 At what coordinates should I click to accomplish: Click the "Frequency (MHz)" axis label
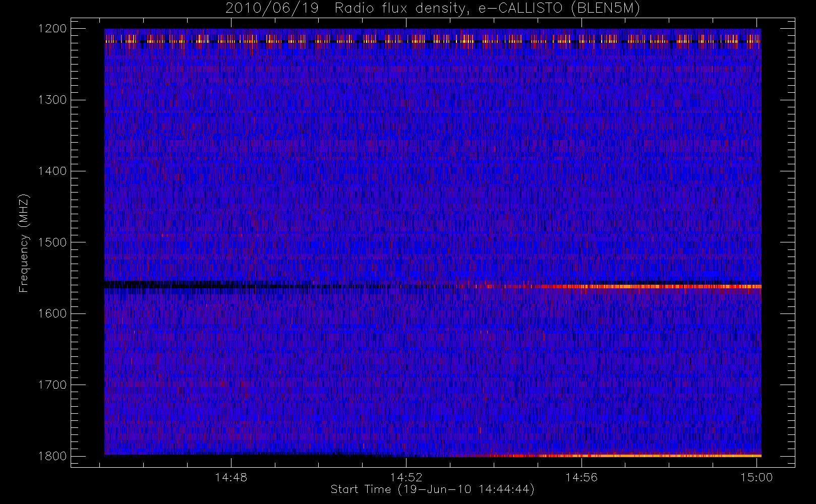pos(24,242)
